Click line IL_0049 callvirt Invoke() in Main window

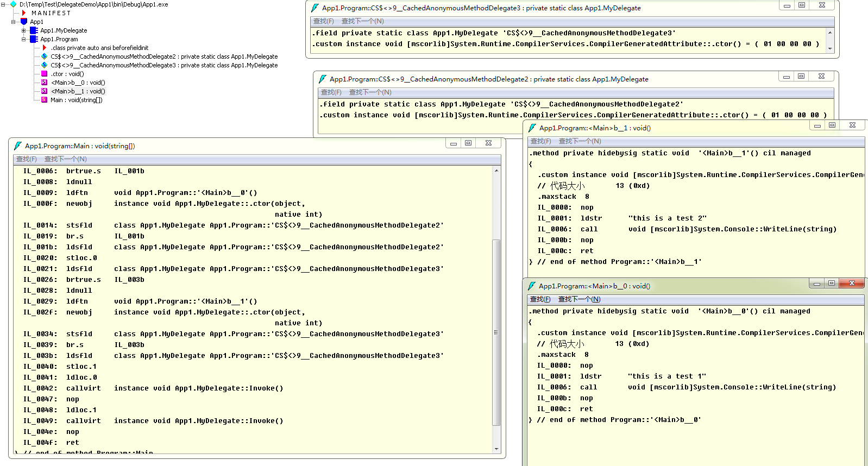tap(153, 421)
